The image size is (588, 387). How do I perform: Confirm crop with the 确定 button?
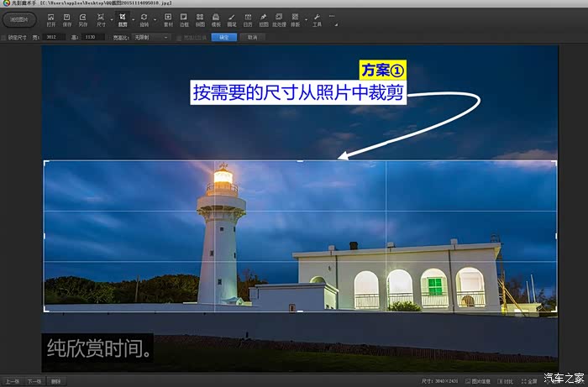223,38
